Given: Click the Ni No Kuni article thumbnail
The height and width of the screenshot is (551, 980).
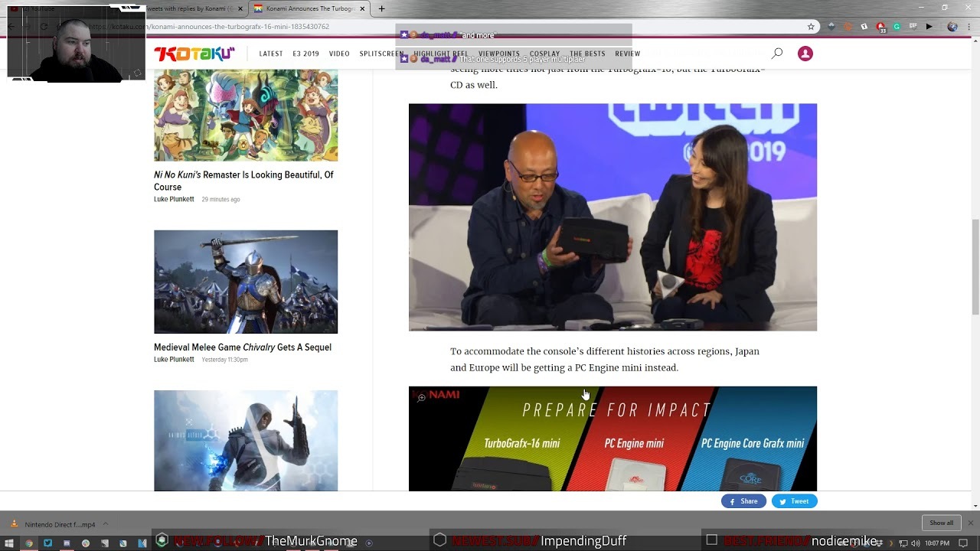Looking at the screenshot, I should (x=246, y=115).
